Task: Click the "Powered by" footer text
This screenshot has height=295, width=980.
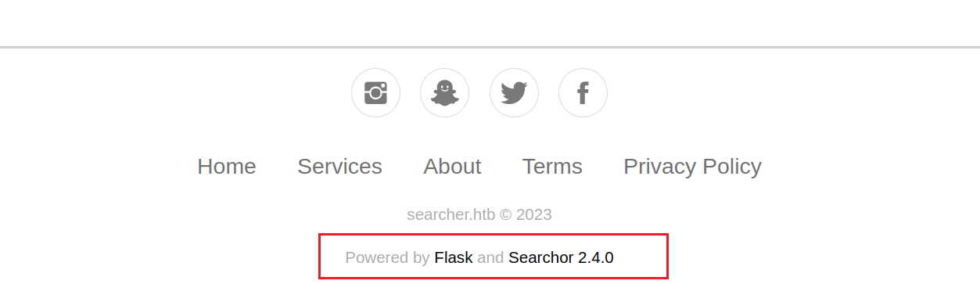Action: tap(387, 257)
